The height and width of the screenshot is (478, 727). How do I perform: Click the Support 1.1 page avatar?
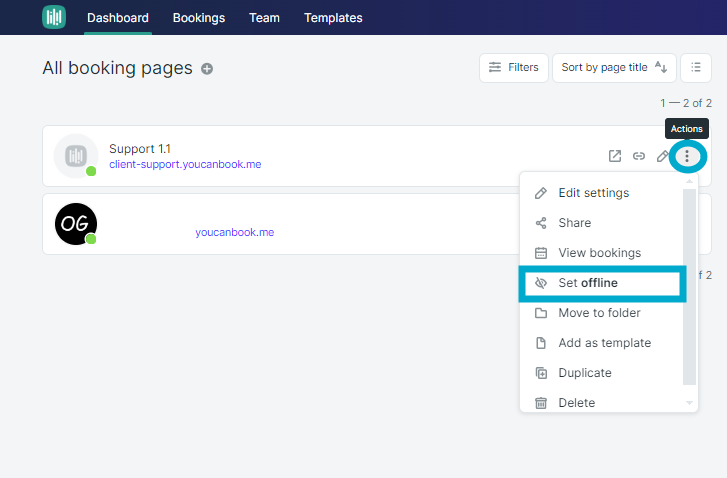[x=76, y=156]
